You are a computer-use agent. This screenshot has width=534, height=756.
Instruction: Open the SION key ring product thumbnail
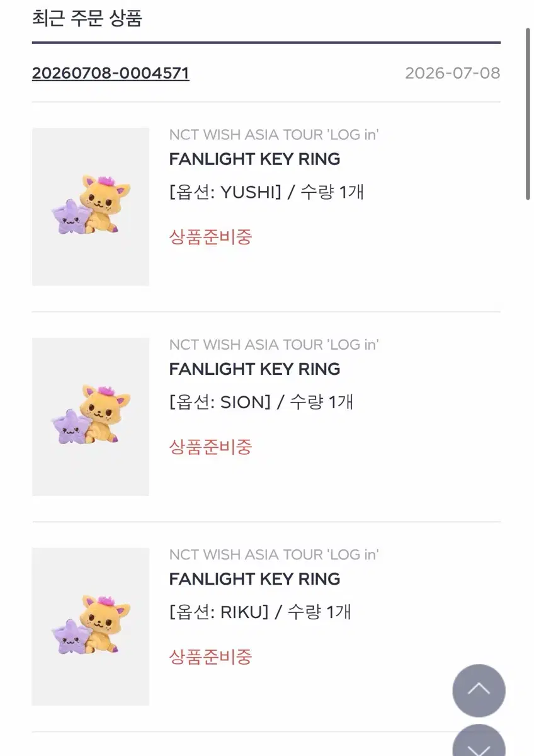tap(91, 416)
